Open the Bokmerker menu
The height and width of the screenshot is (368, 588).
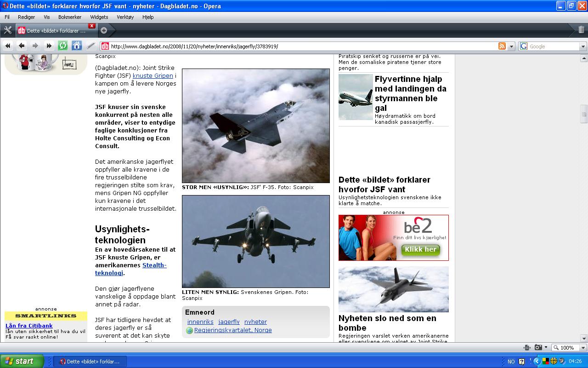tap(70, 17)
